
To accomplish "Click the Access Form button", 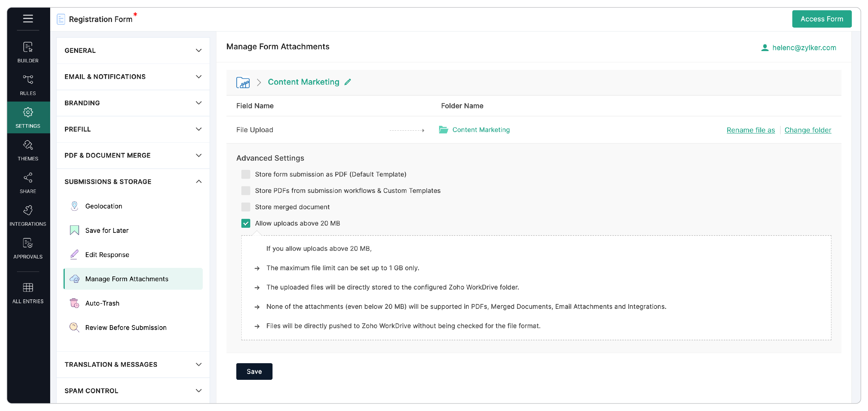I will [x=822, y=19].
